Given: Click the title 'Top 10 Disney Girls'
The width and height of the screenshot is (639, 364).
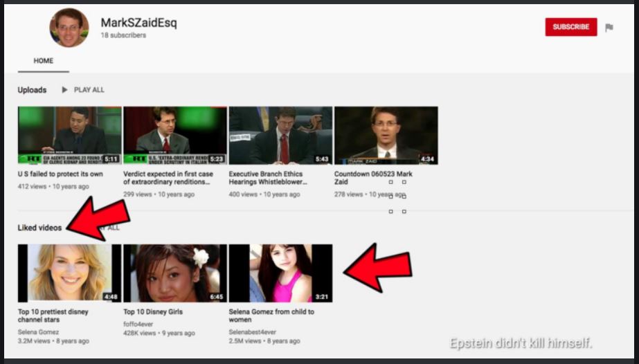Looking at the screenshot, I should point(153,312).
